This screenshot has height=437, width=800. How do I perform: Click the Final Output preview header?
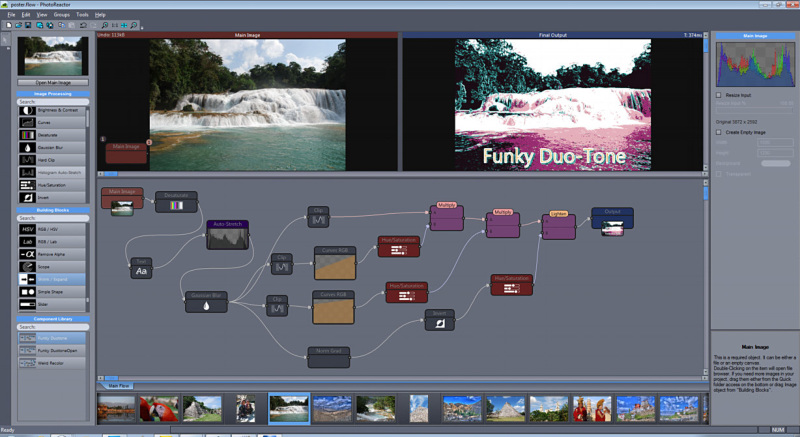553,35
